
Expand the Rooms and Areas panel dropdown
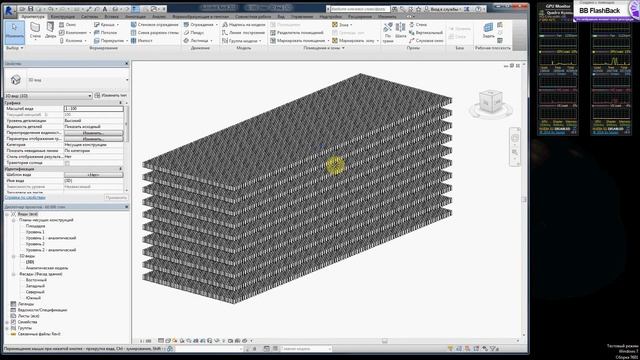click(324, 48)
